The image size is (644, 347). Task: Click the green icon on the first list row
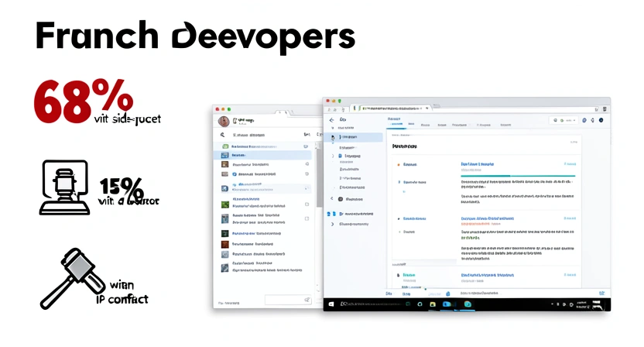tap(224, 145)
